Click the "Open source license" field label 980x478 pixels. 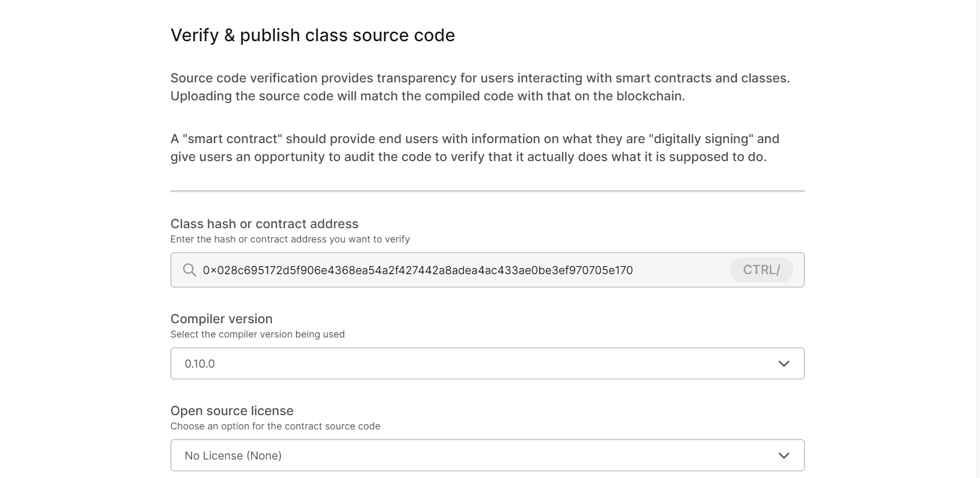point(231,411)
